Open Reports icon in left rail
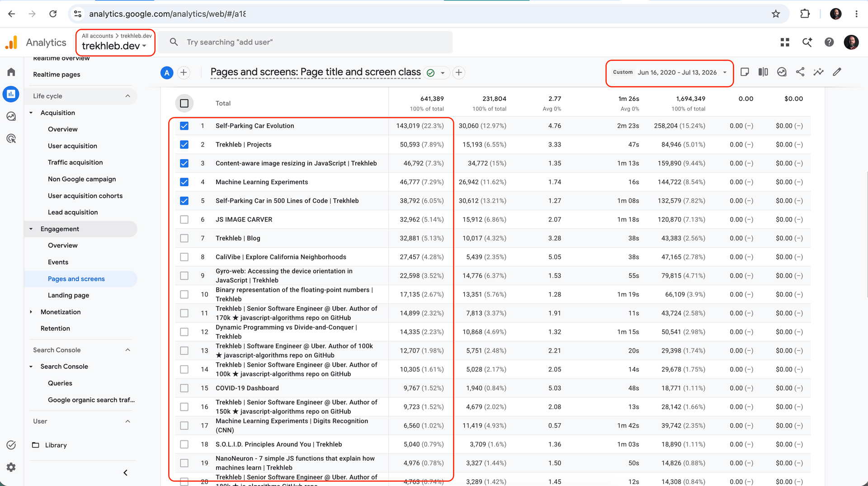 [x=11, y=94]
